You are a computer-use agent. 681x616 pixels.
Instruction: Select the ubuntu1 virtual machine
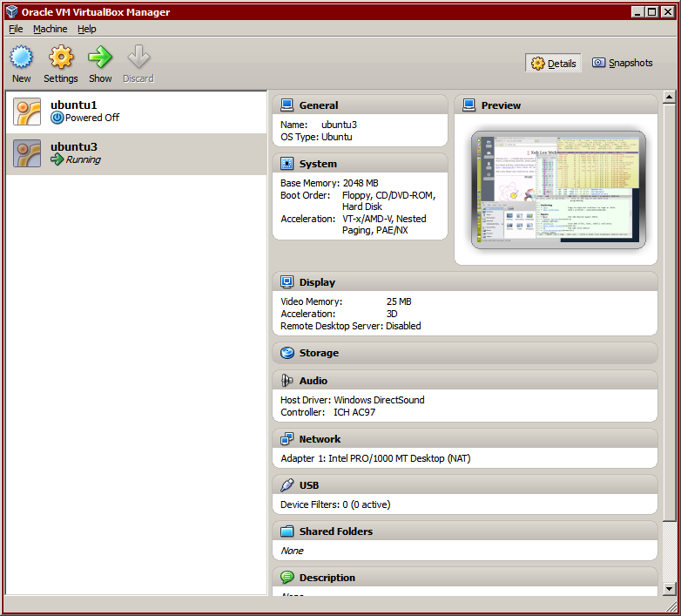pos(136,112)
